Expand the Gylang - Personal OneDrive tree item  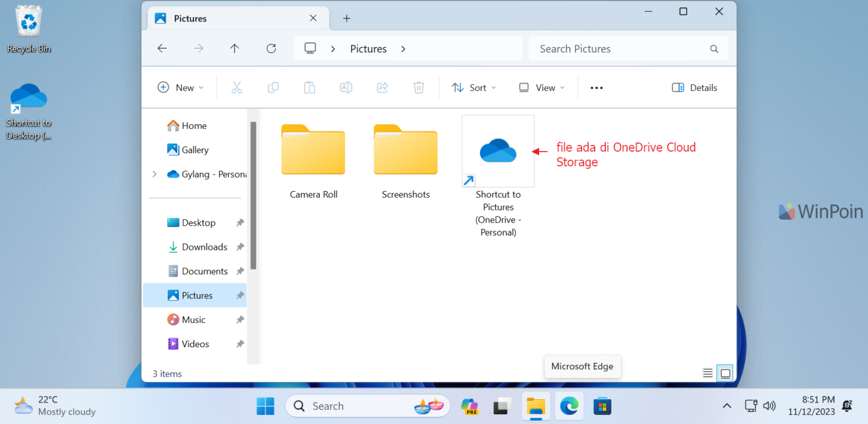pyautogui.click(x=155, y=174)
